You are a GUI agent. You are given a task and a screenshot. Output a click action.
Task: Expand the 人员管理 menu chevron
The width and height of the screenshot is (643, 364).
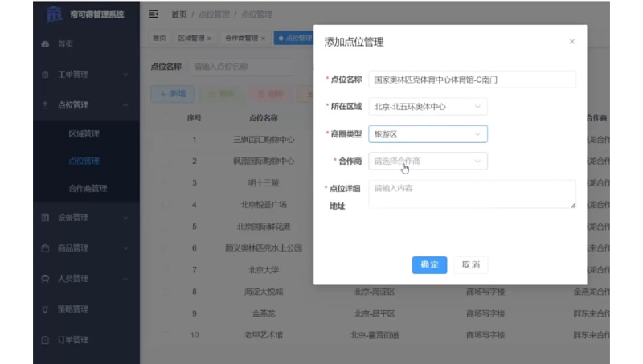click(125, 279)
